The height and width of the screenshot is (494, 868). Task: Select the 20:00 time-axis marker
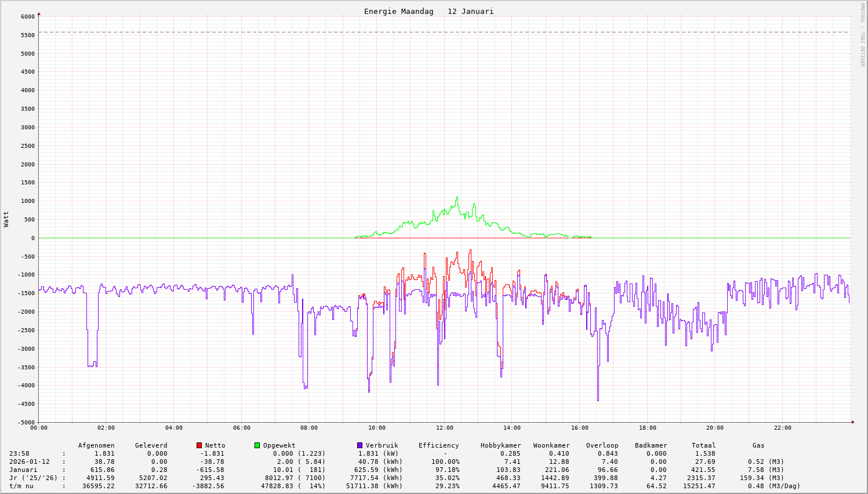[x=714, y=428]
